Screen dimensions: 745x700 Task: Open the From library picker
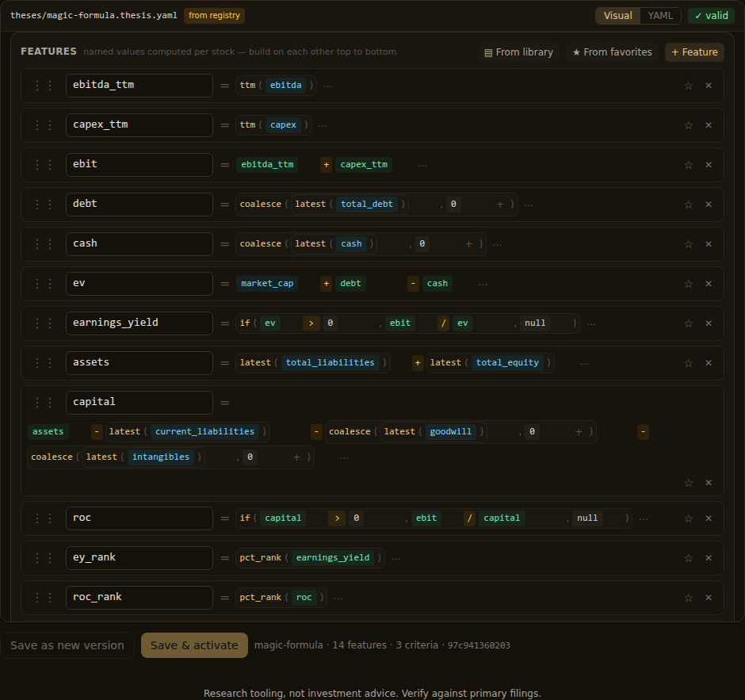(x=518, y=52)
